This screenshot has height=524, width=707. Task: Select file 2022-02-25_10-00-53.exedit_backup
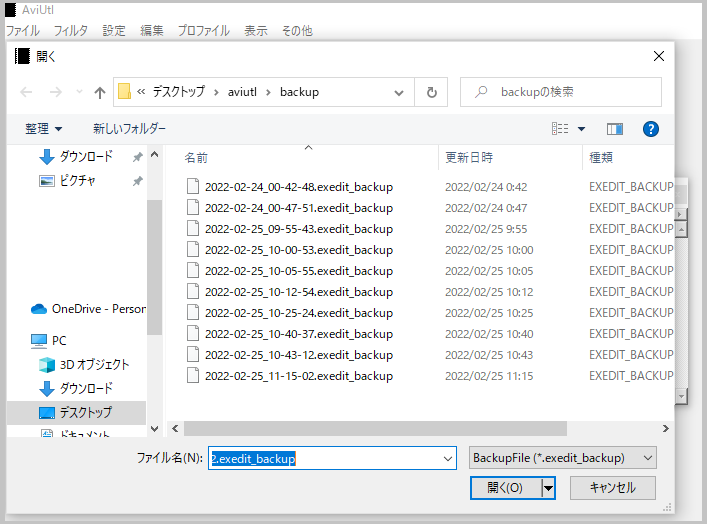299,250
